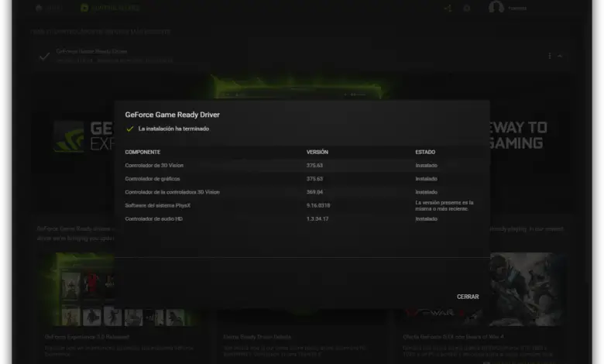Click version value 1.3.34.17

tap(317, 218)
